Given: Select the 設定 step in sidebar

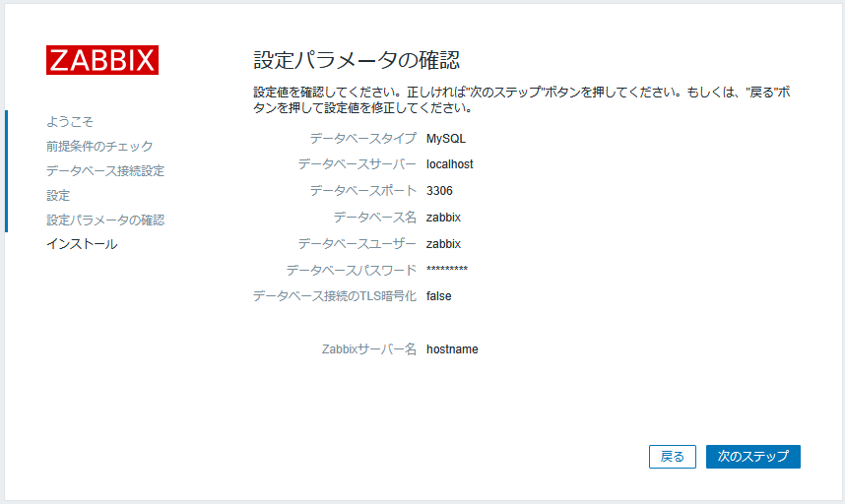Looking at the screenshot, I should (x=58, y=196).
